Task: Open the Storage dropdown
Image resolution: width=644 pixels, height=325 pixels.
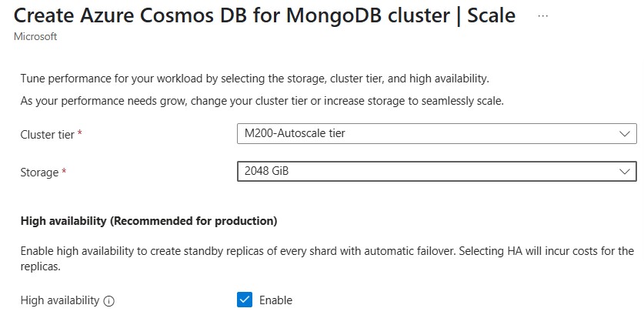Action: pyautogui.click(x=436, y=172)
